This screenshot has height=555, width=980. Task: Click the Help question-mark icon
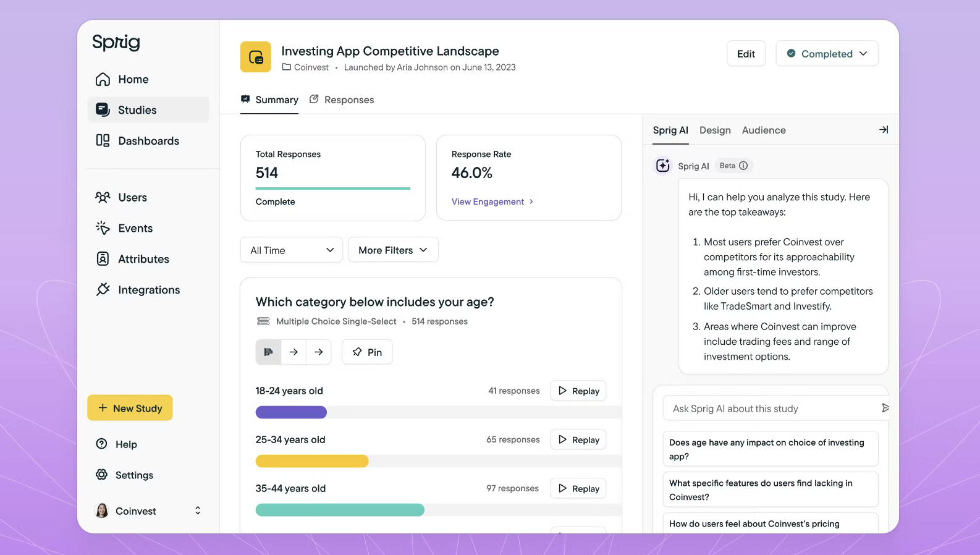click(101, 444)
